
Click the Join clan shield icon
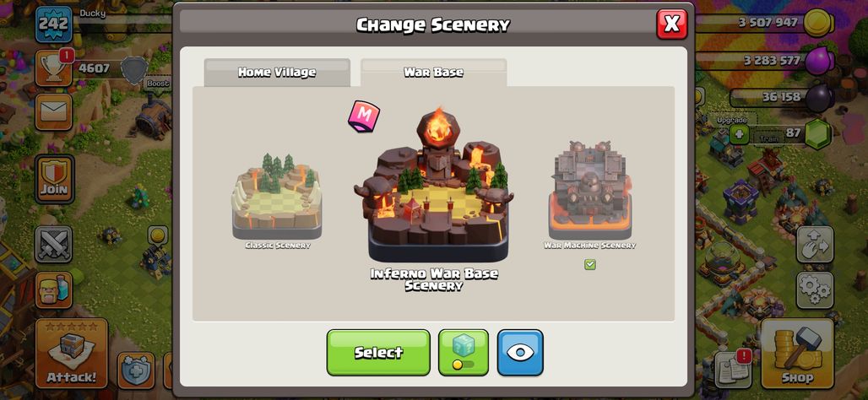54,179
